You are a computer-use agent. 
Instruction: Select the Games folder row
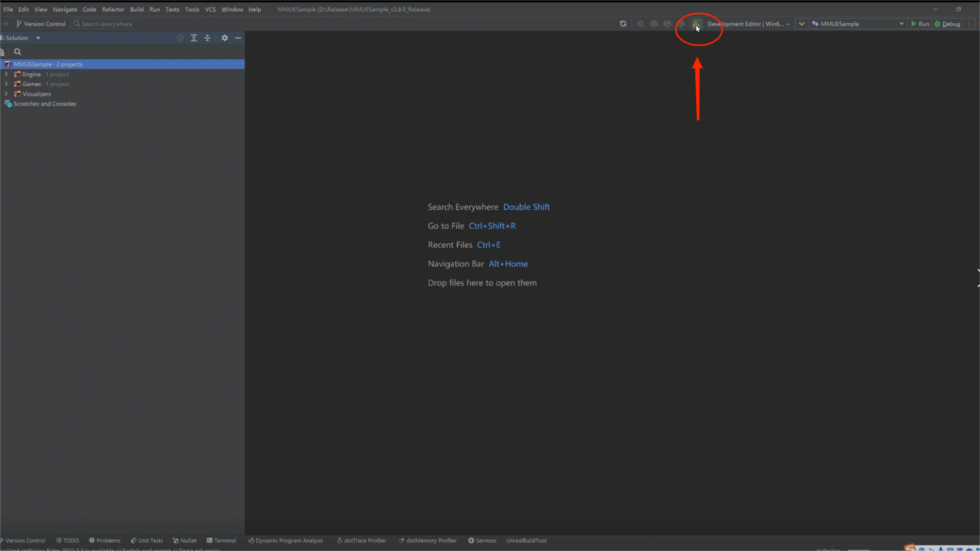(122, 84)
